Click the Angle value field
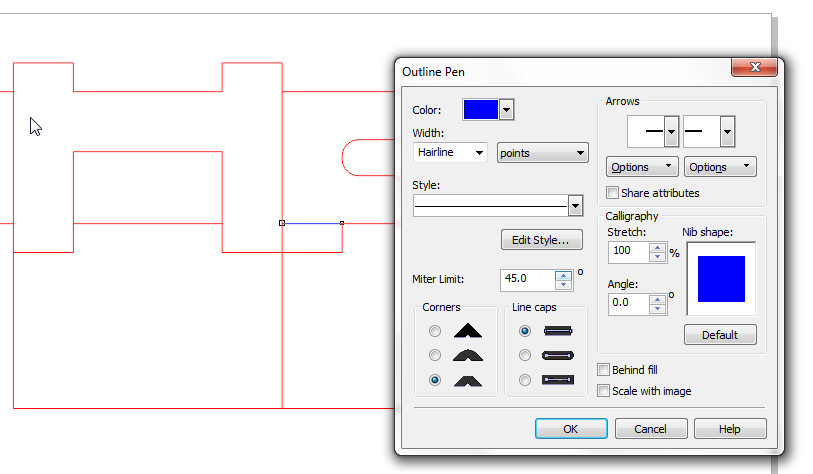The image size is (813, 474). [x=628, y=303]
